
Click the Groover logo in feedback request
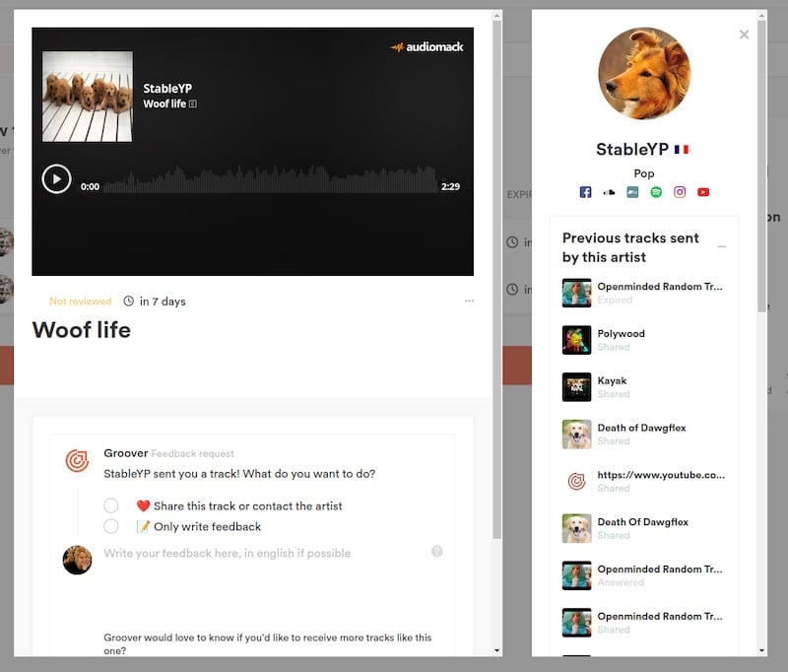click(x=78, y=460)
